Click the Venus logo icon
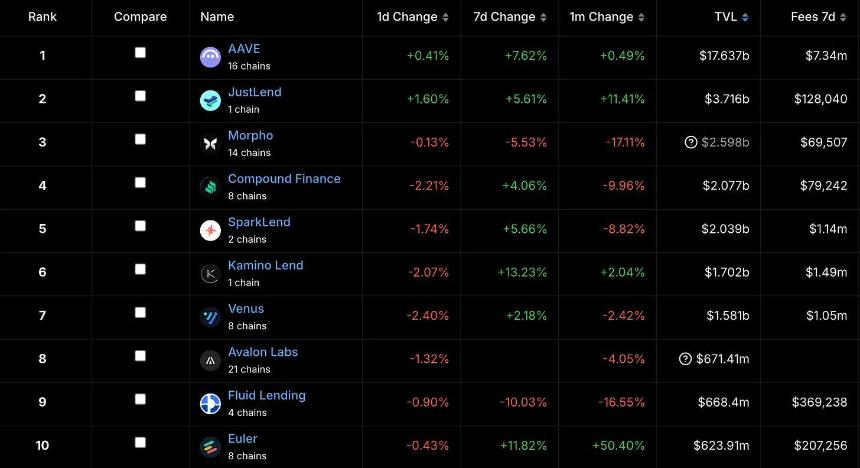This screenshot has height=468, width=860. point(210,317)
